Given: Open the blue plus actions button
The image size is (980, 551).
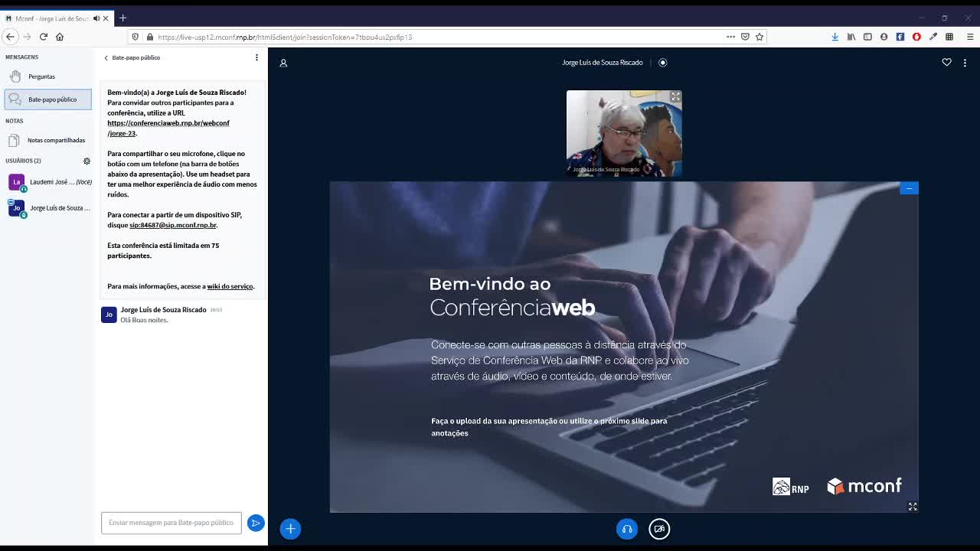Looking at the screenshot, I should 290,529.
